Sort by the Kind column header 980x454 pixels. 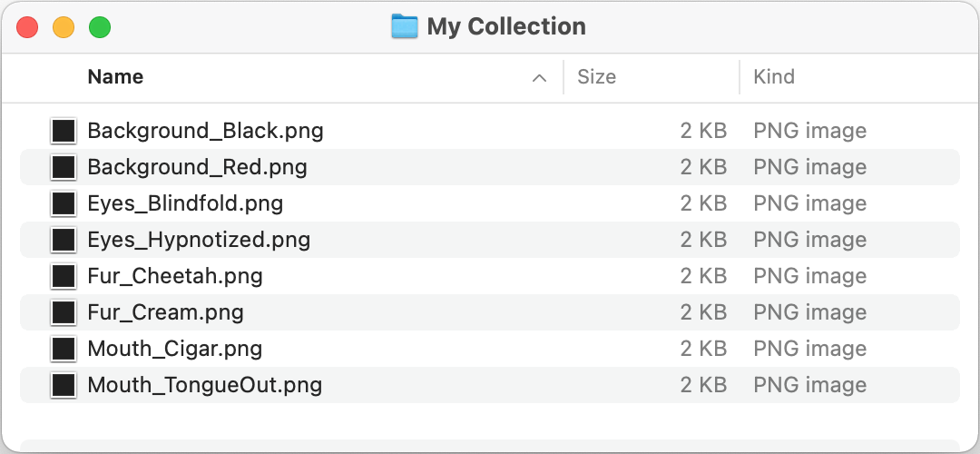[x=773, y=77]
